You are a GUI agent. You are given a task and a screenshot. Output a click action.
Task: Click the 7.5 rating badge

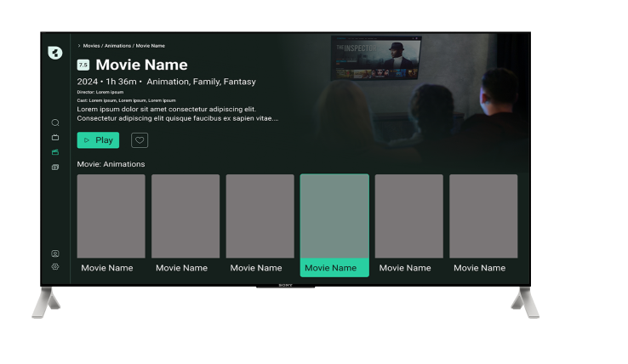coord(83,65)
